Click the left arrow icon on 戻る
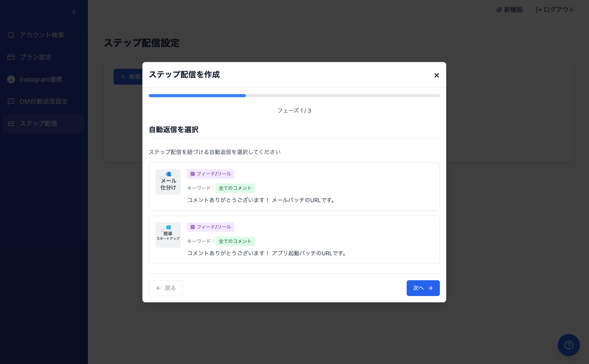 click(x=158, y=288)
